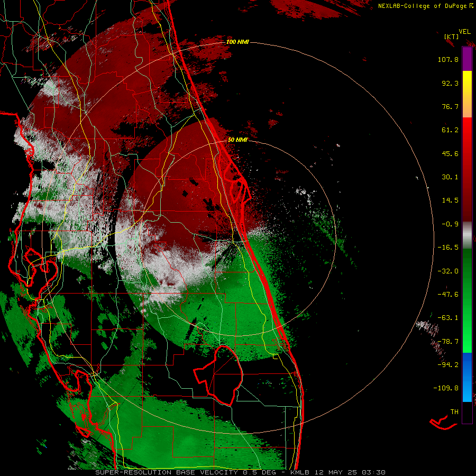
Task: Click the -63.1 legend value
Action: point(448,318)
